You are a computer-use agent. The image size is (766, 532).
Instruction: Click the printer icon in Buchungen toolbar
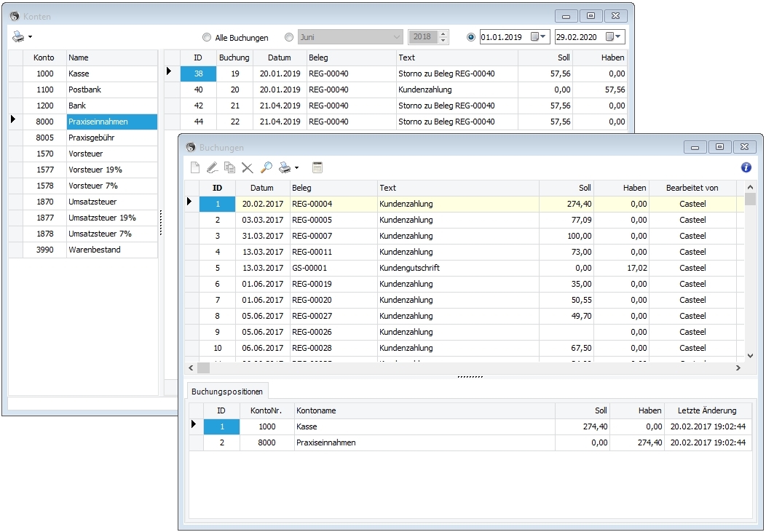[285, 167]
